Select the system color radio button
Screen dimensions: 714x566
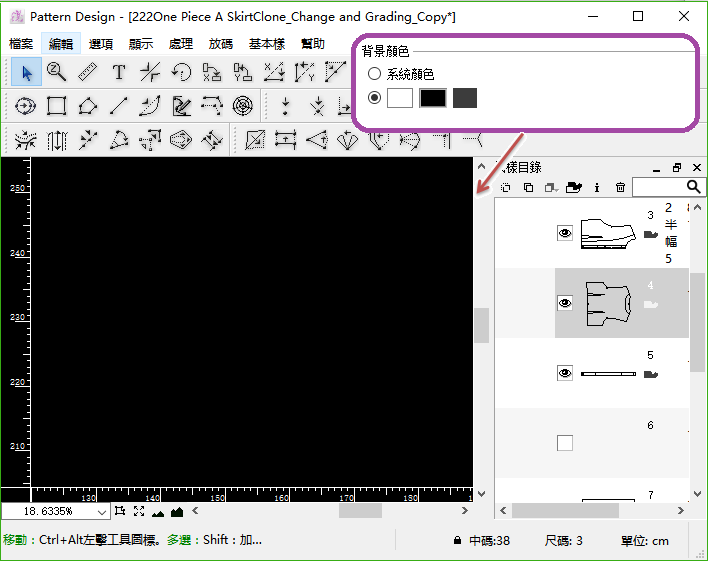pos(375,74)
